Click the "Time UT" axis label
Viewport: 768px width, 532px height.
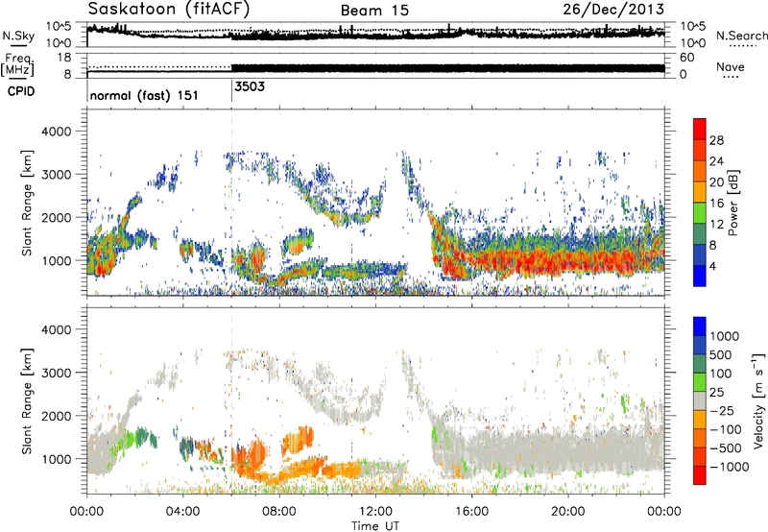(x=375, y=526)
